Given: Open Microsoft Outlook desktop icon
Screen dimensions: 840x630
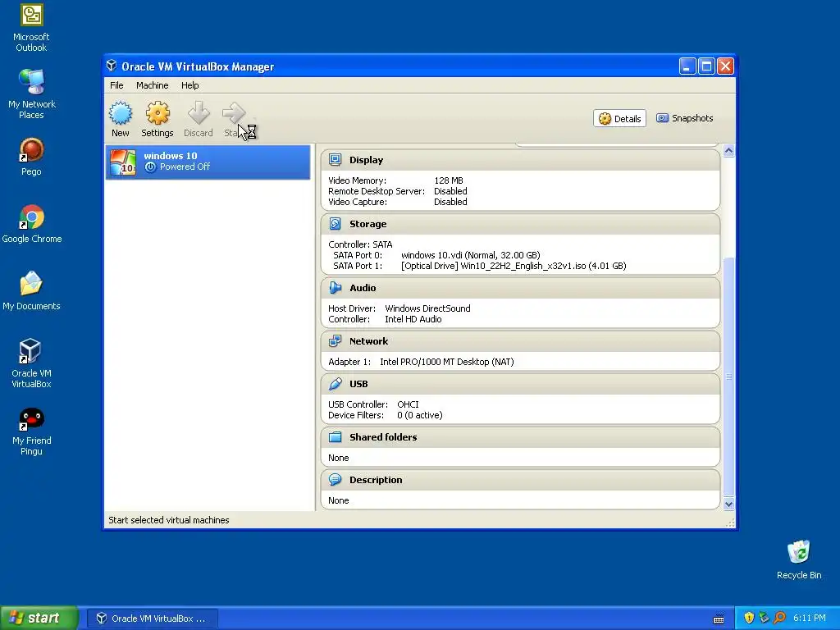Looking at the screenshot, I should (x=31, y=15).
